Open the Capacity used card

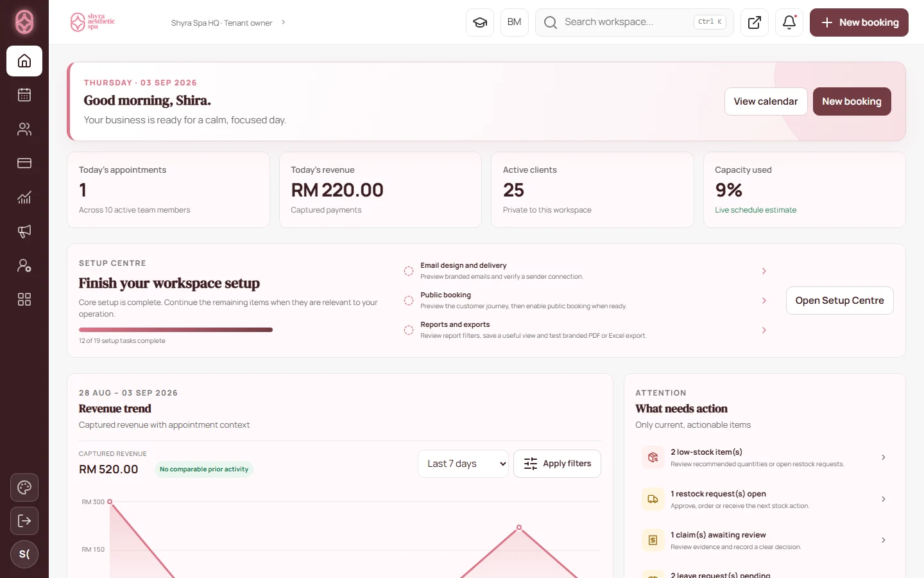point(805,189)
